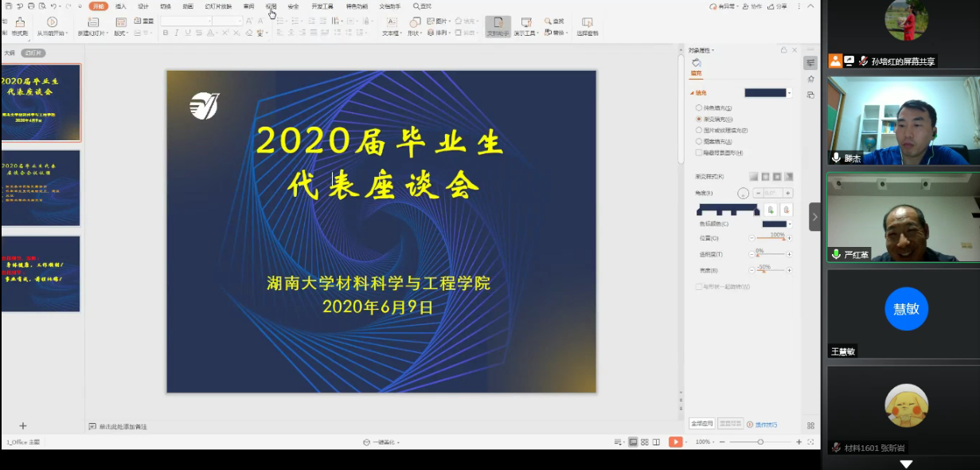Click the transparency (透明度) slider
Image resolution: width=980 pixels, height=470 pixels.
770,254
